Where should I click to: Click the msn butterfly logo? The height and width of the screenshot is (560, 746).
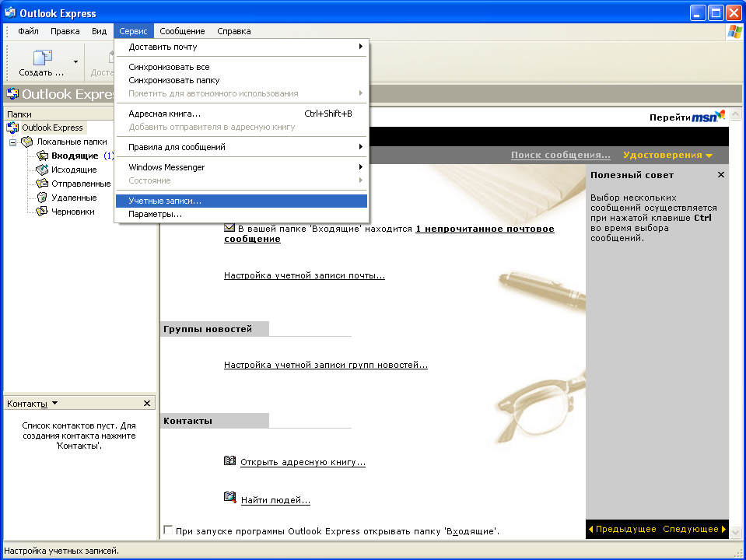pyautogui.click(x=709, y=116)
